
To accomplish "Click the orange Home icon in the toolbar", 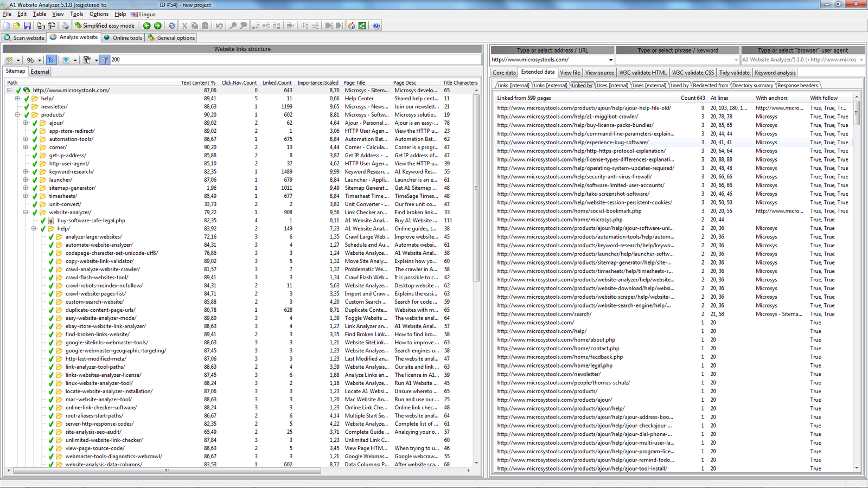I will click(352, 25).
